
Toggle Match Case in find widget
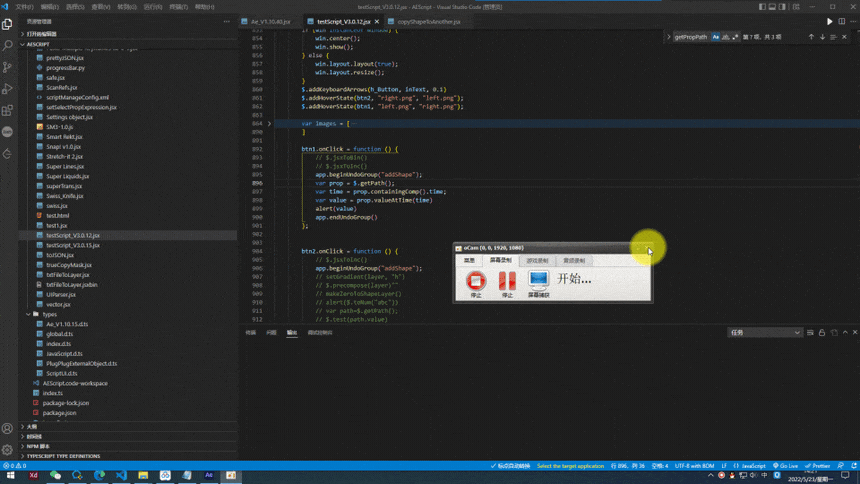pyautogui.click(x=715, y=37)
